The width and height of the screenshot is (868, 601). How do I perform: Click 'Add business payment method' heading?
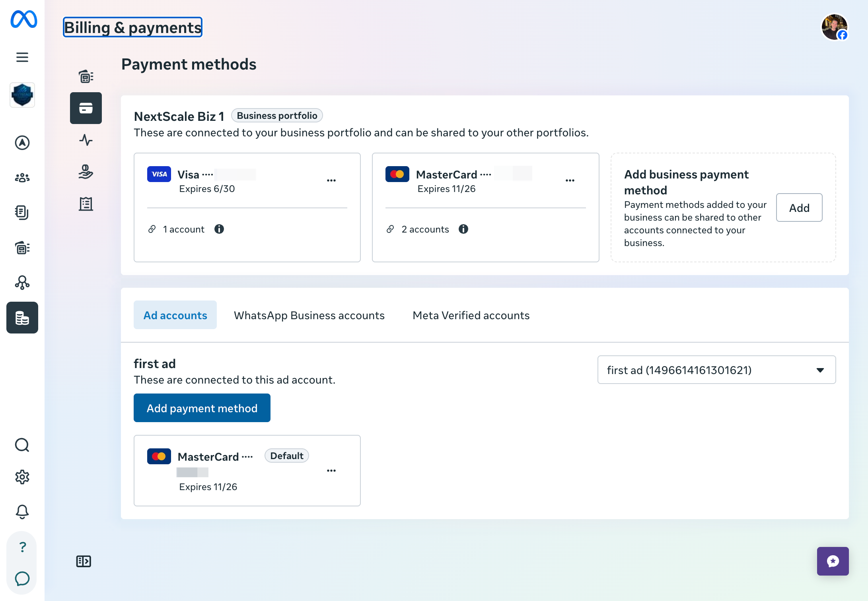click(x=686, y=182)
